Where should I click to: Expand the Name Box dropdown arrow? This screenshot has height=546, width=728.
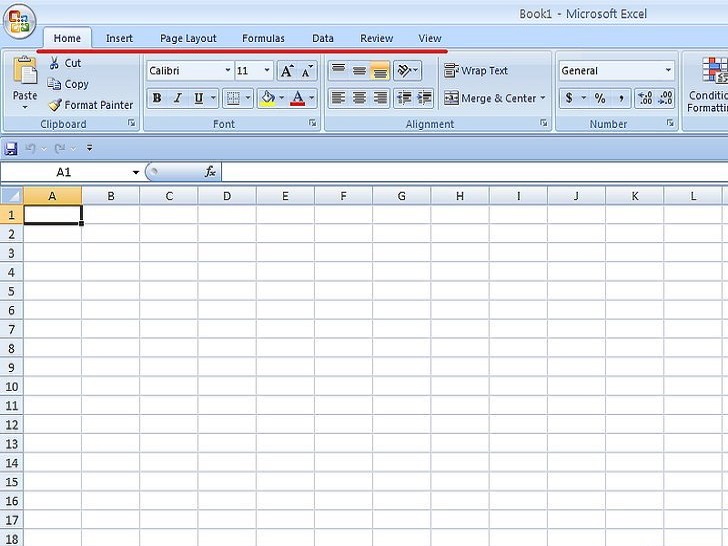[x=136, y=172]
